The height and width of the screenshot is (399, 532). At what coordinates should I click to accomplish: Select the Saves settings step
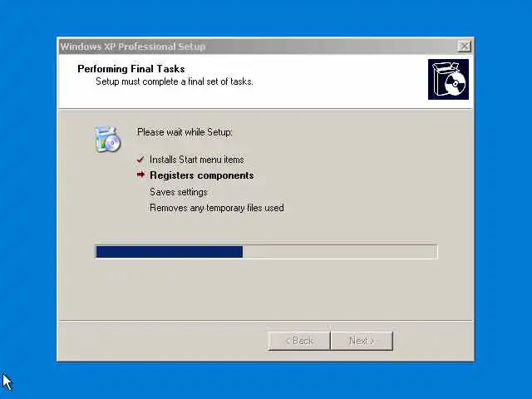[x=179, y=192]
